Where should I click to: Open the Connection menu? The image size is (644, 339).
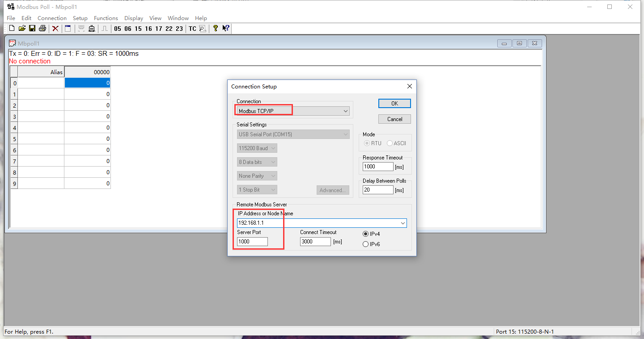point(52,18)
